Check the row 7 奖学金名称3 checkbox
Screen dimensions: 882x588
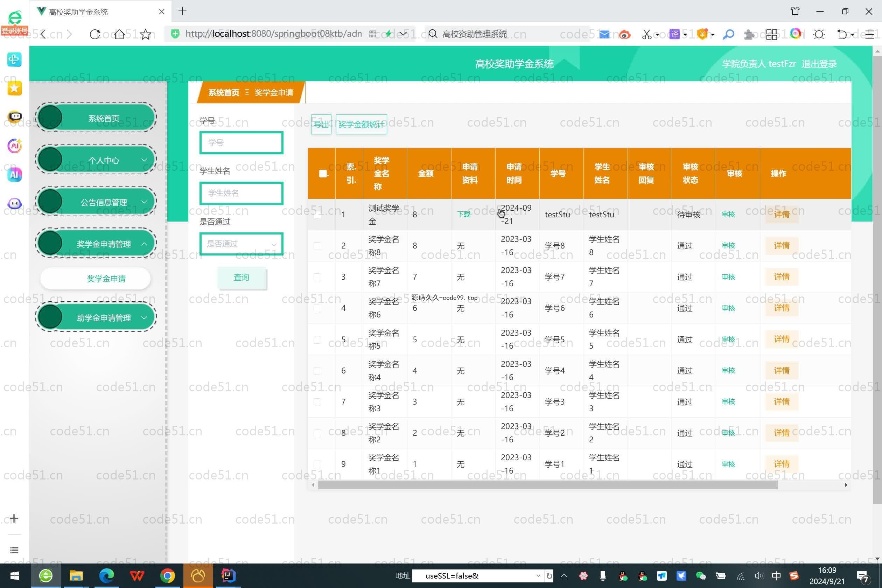point(317,402)
